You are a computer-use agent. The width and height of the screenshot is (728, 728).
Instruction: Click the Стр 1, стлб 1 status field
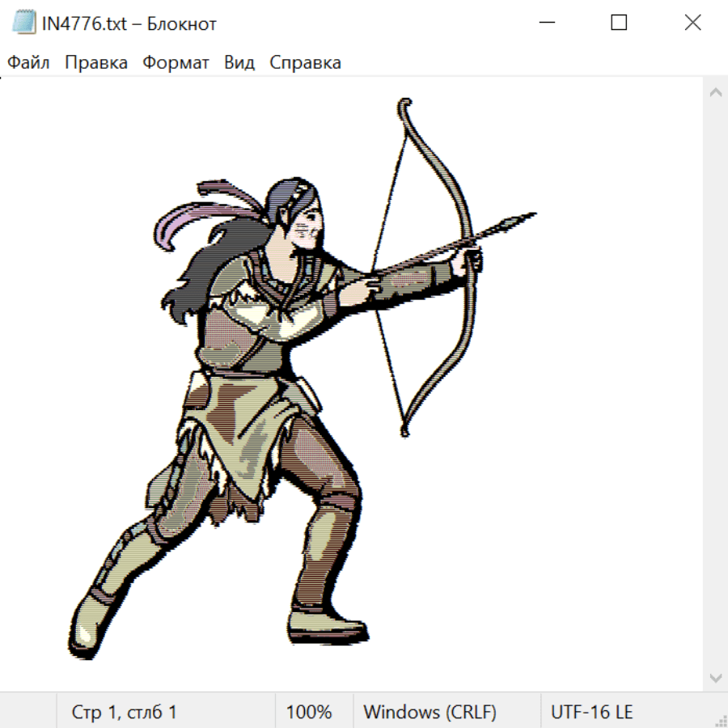pyautogui.click(x=124, y=713)
